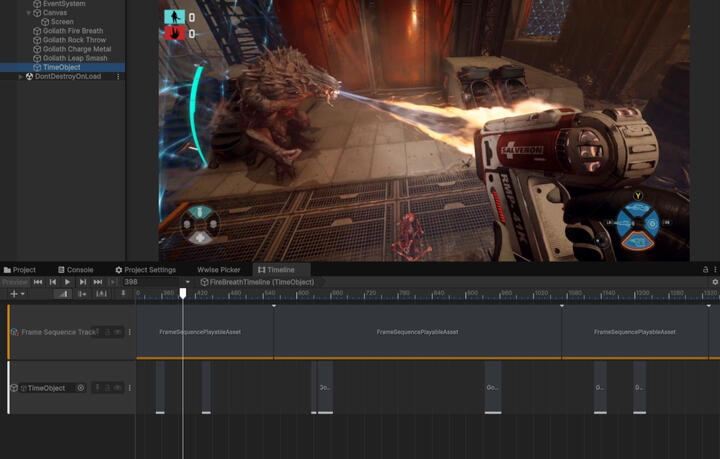Step back to the previous frame
The image size is (720, 459).
53,282
